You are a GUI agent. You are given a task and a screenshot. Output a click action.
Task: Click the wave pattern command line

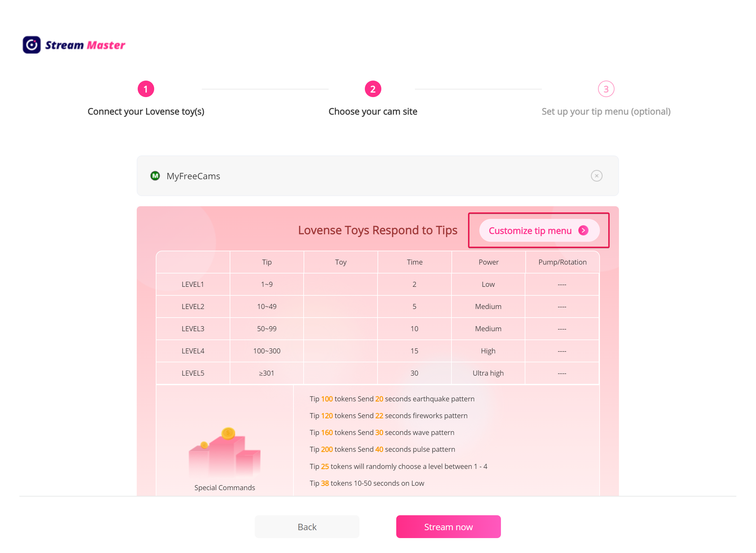382,432
